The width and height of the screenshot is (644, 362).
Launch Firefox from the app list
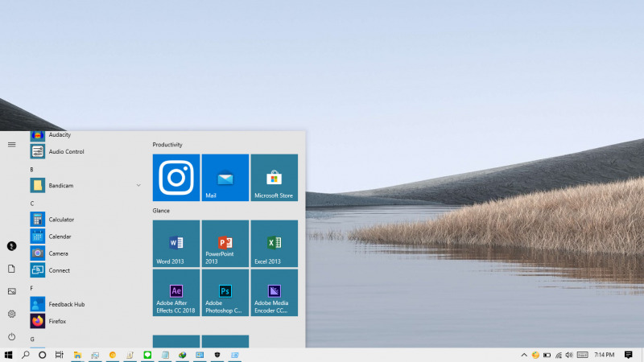(85, 321)
